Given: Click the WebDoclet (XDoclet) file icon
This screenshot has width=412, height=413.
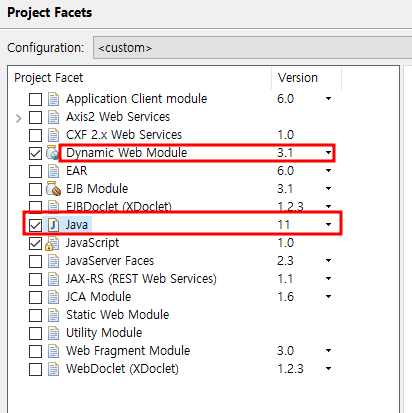Looking at the screenshot, I should point(53,369).
